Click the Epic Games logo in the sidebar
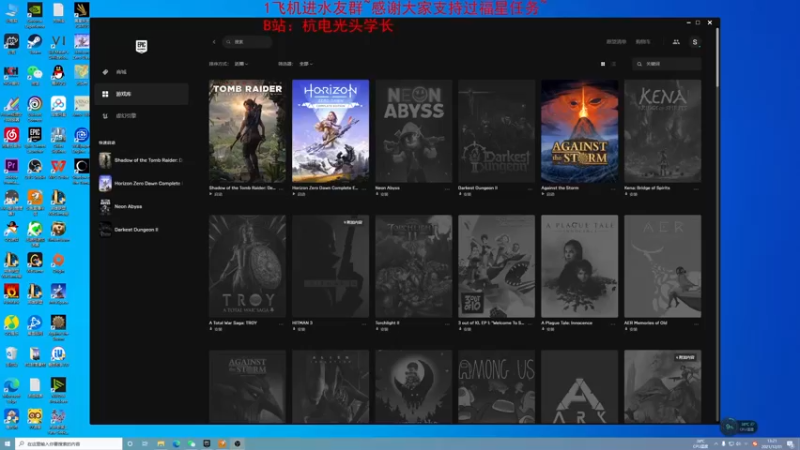This screenshot has height=450, width=800. pos(141,46)
